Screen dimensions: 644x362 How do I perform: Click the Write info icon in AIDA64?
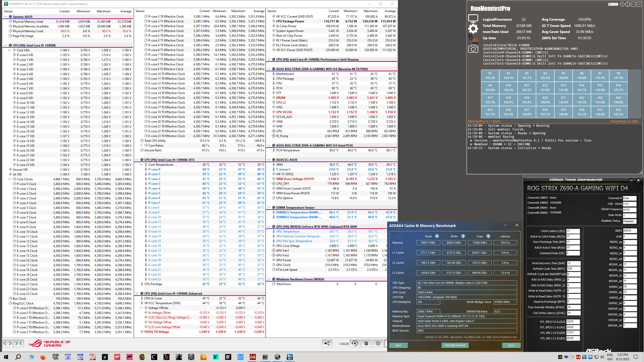463,236
